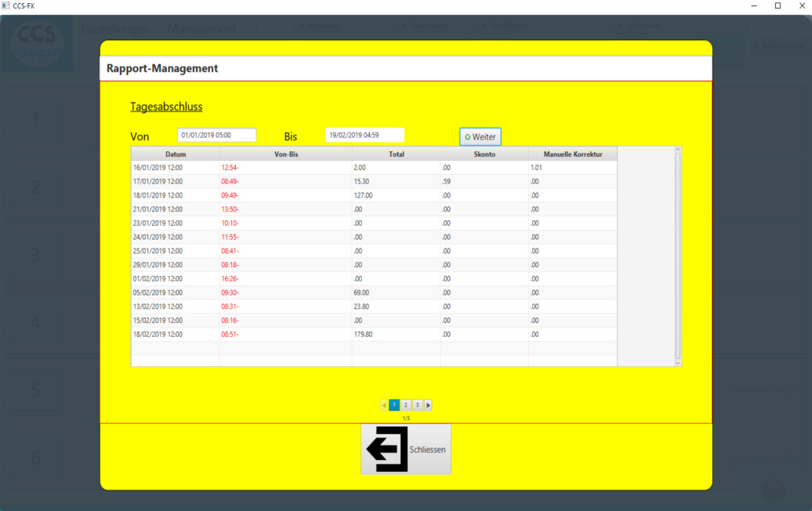This screenshot has width=812, height=511.
Task: Click the Schliessen exit arrow button
Action: pos(405,449)
